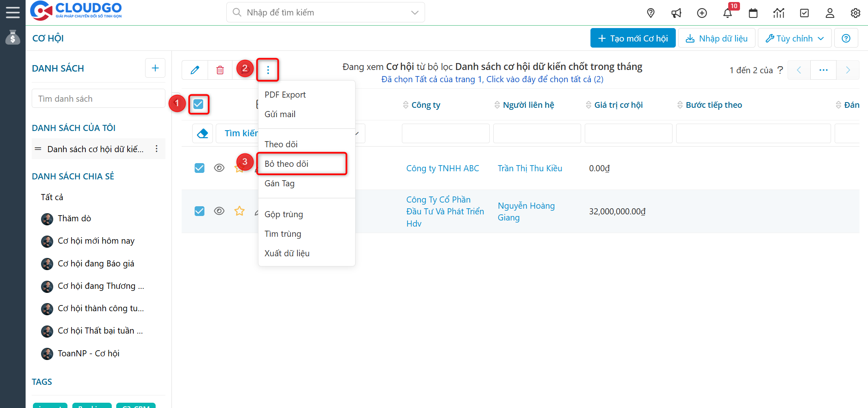Image resolution: width=868 pixels, height=408 pixels.
Task: Open options for Danh sách cơ hội list
Action: pos(156,149)
